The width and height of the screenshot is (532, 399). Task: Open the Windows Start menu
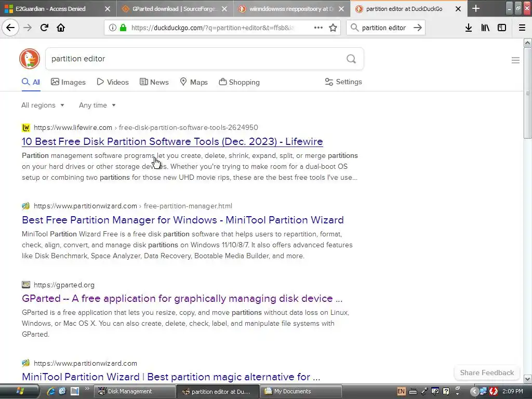(x=20, y=391)
